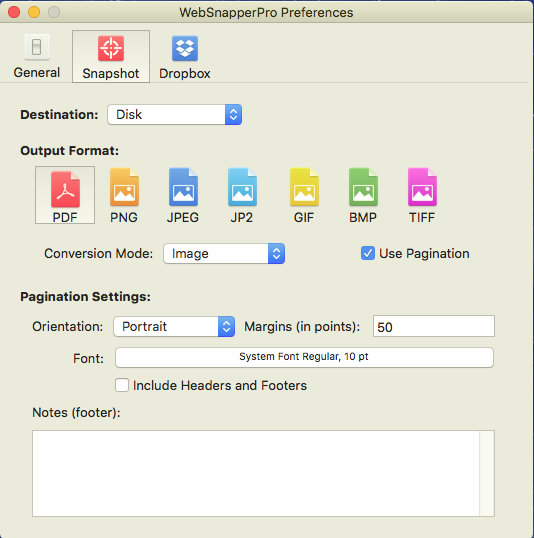Uncheck the Use Pagination checkbox
The image size is (534, 538).
pyautogui.click(x=368, y=253)
